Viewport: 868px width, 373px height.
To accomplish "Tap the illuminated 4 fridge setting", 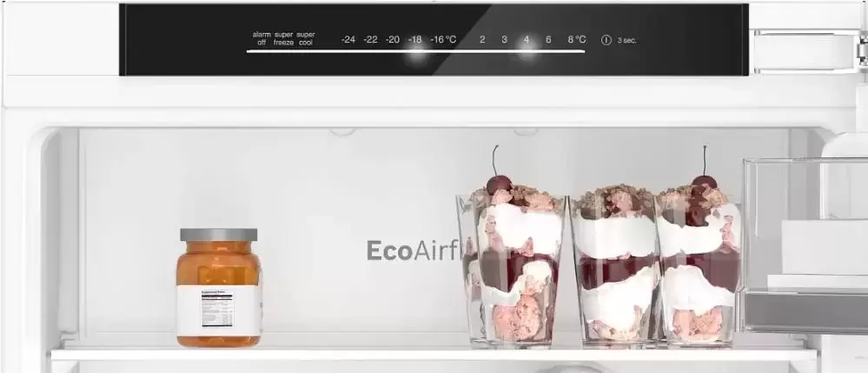I will [x=526, y=40].
